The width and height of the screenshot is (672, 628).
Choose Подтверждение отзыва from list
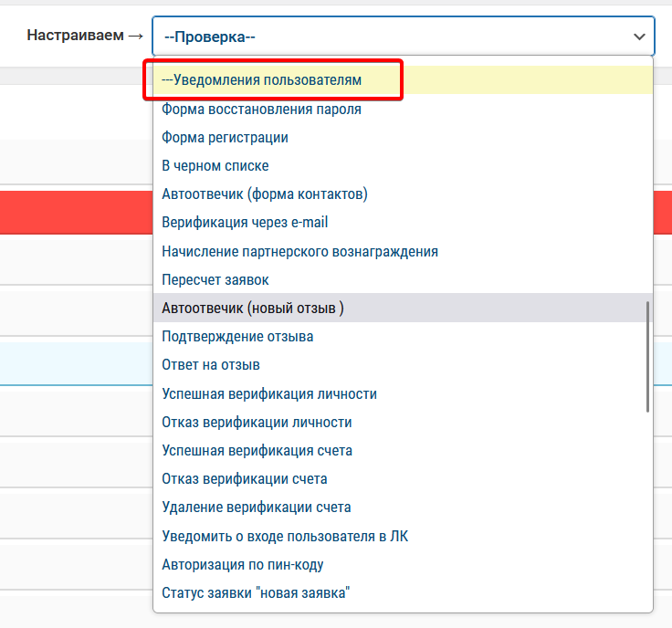pos(237,337)
